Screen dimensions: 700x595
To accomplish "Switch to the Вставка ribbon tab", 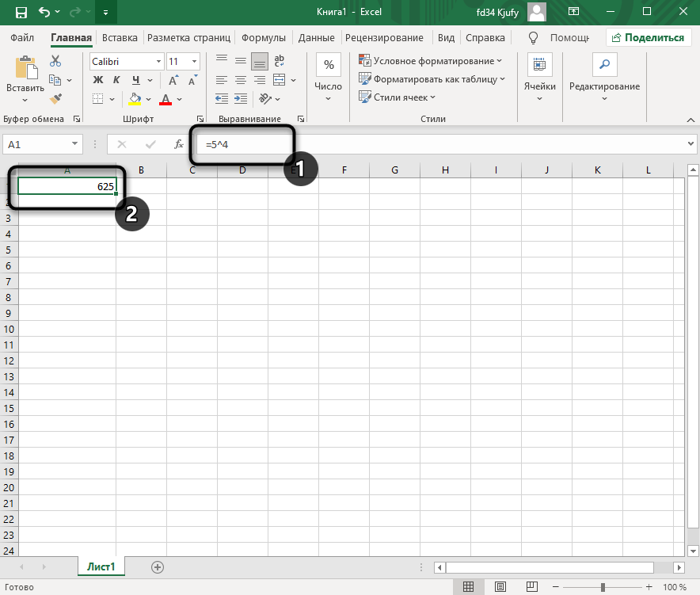I will click(x=120, y=37).
